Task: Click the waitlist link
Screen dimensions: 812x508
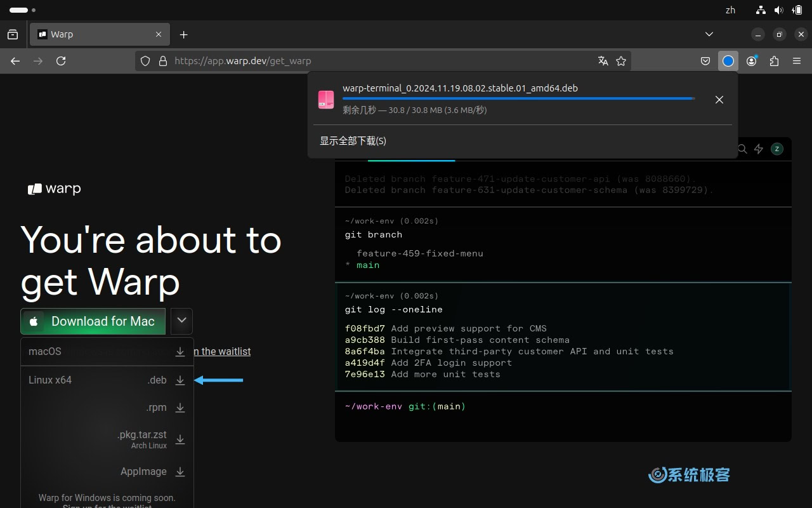Action: click(x=222, y=351)
